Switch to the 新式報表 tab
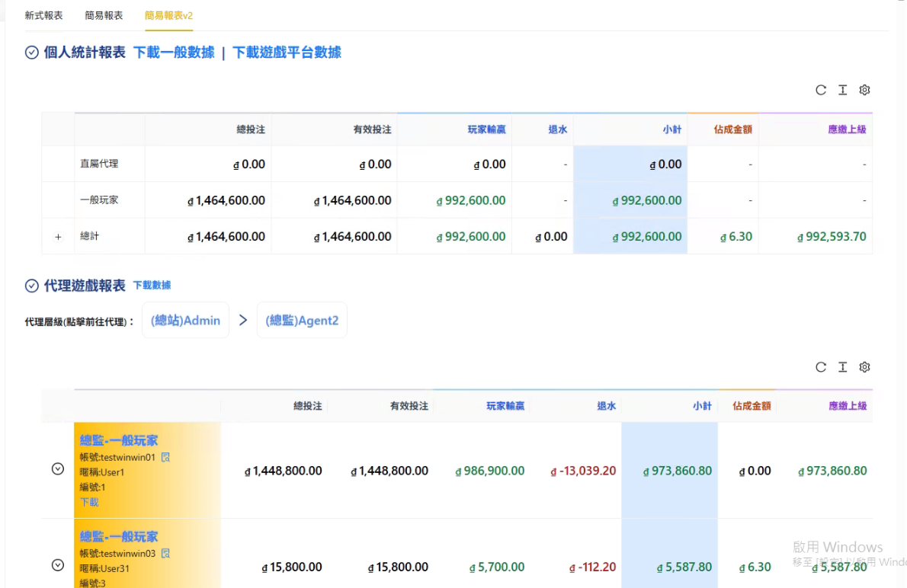 43,15
